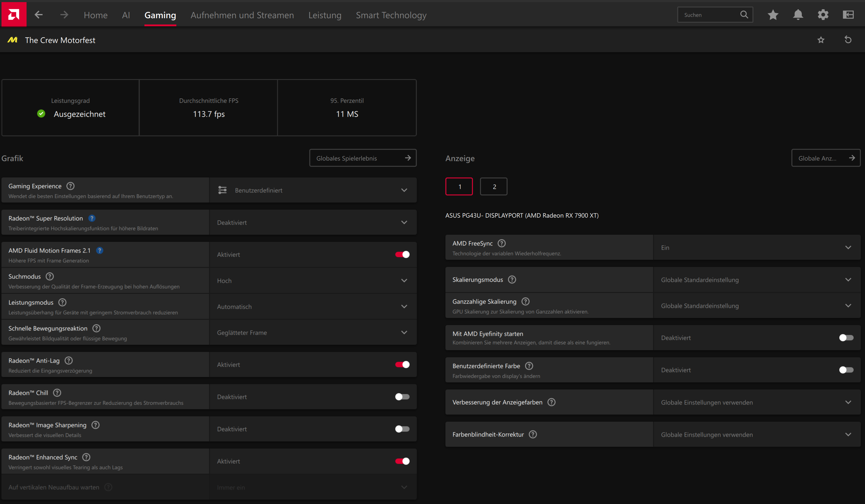
Task: Select display 2 button
Action: (494, 187)
